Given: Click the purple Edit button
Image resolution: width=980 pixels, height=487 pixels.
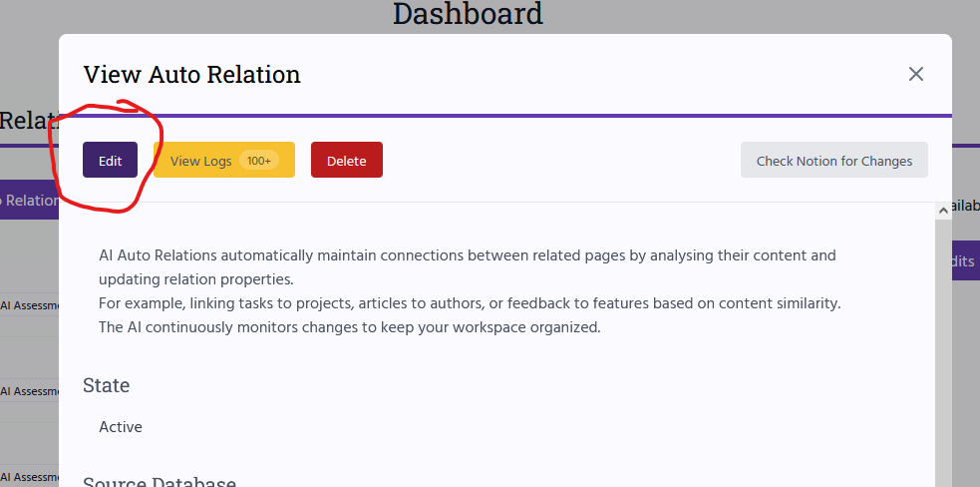Looking at the screenshot, I should point(110,161).
